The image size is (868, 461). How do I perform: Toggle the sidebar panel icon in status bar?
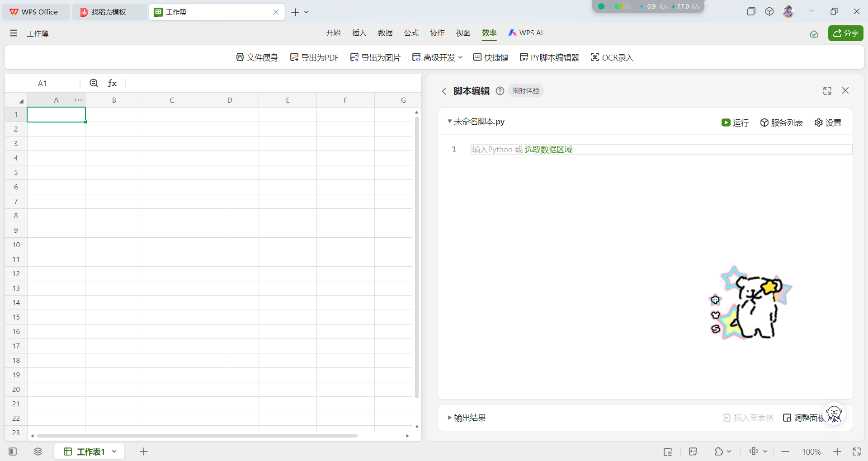13,452
